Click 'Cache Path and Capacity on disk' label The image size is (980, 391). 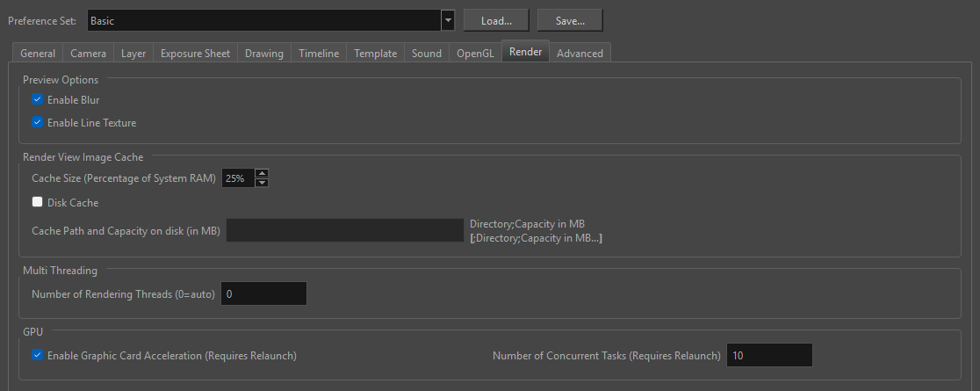[126, 231]
